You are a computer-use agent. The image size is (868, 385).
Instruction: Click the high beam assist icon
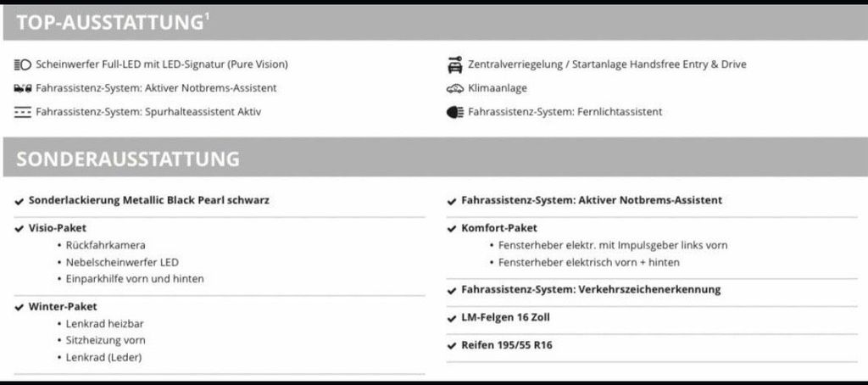pyautogui.click(x=454, y=112)
